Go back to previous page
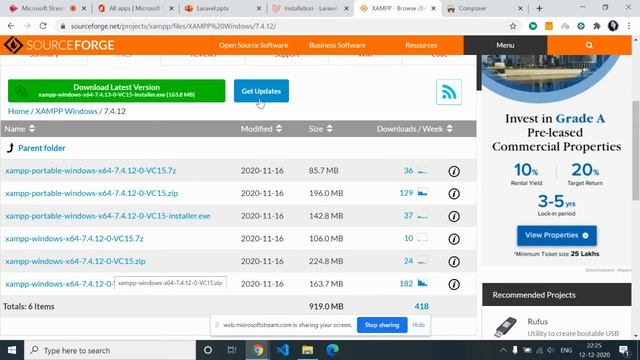Image resolution: width=640 pixels, height=360 pixels. [x=11, y=26]
